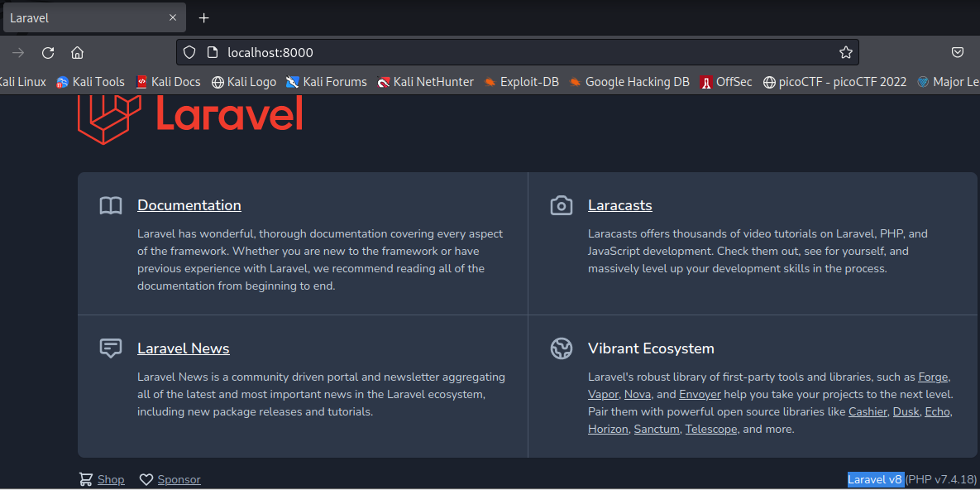The height and width of the screenshot is (490, 980).
Task: Open the Echo link
Action: (938, 411)
